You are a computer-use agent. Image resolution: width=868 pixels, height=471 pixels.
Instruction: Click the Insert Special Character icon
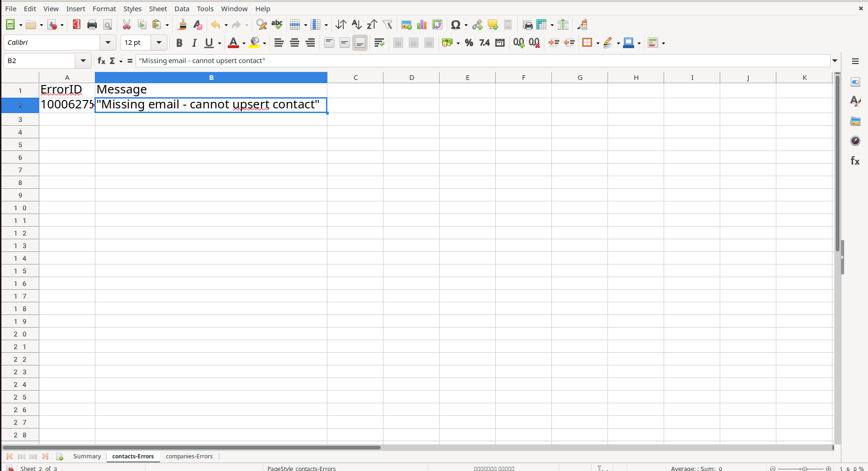tap(455, 25)
